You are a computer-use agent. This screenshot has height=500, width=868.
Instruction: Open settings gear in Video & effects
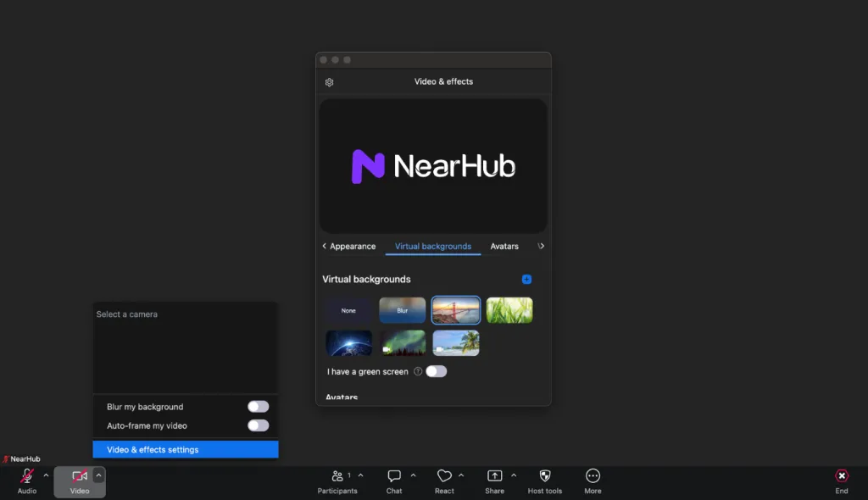click(330, 82)
